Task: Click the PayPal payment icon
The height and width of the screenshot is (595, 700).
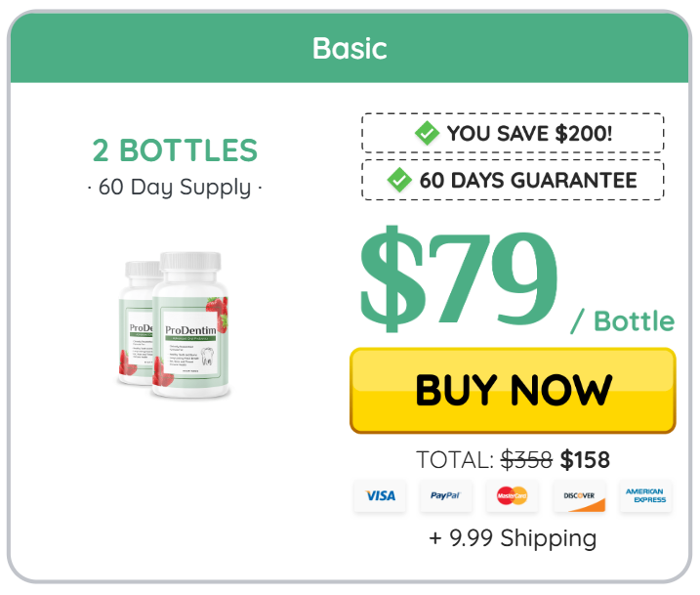Action: click(x=445, y=496)
